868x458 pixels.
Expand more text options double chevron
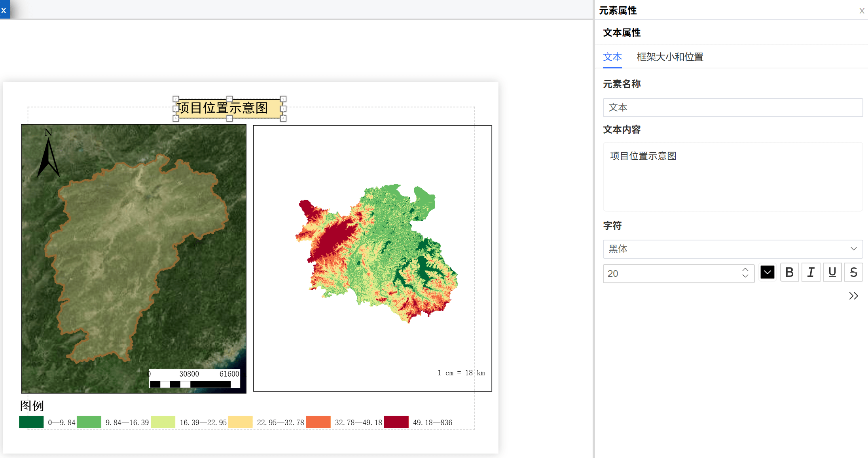click(x=853, y=296)
